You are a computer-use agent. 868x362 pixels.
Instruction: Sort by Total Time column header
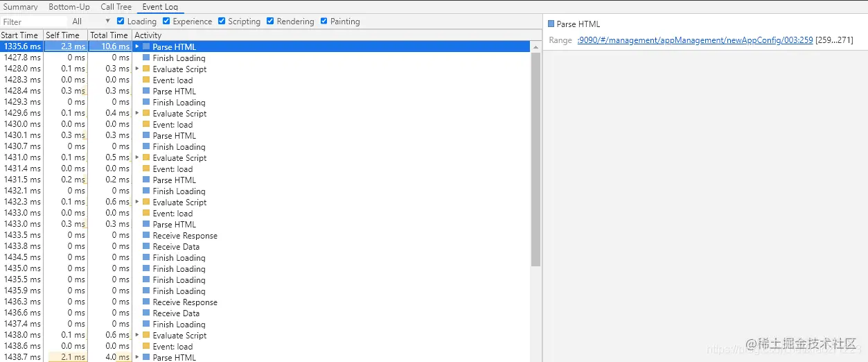109,35
